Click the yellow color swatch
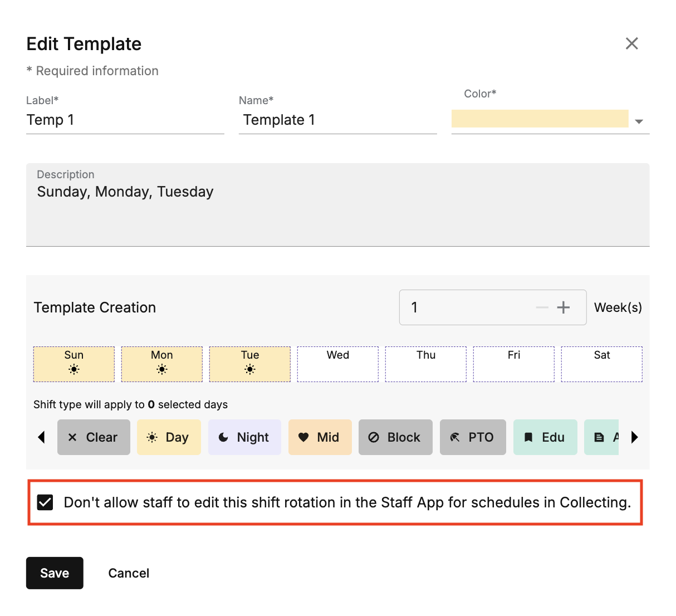 (540, 119)
